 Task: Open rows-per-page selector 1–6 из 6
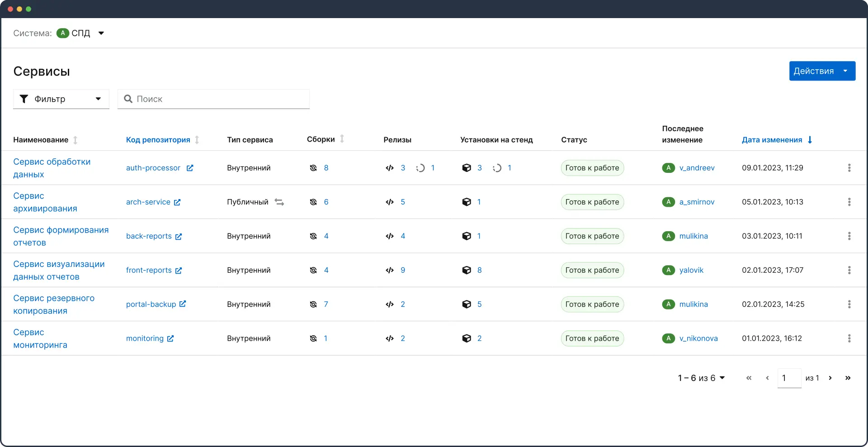point(701,378)
